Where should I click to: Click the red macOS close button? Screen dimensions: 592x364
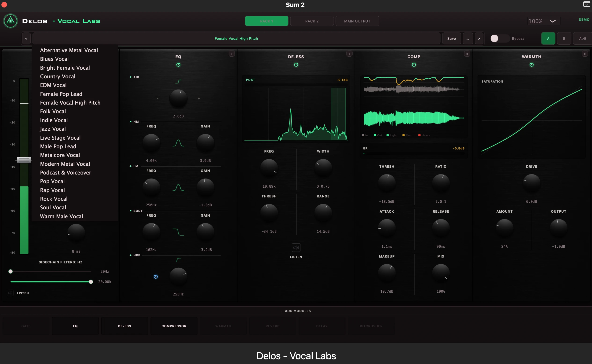click(x=4, y=4)
